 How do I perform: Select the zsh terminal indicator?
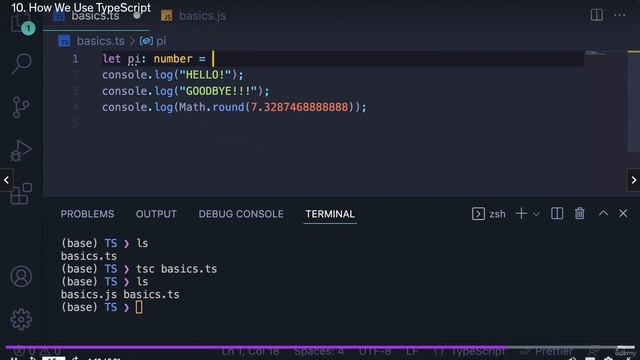click(x=489, y=214)
